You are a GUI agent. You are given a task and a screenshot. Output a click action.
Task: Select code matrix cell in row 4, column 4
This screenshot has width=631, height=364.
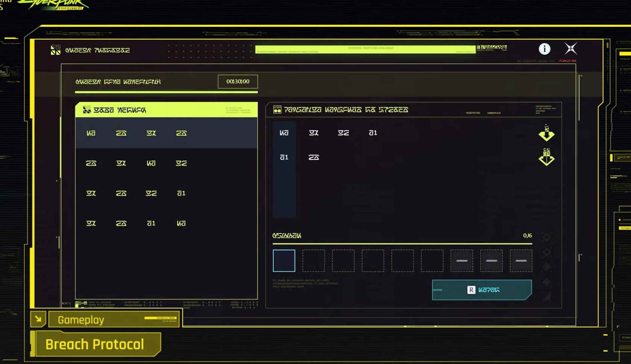(181, 223)
